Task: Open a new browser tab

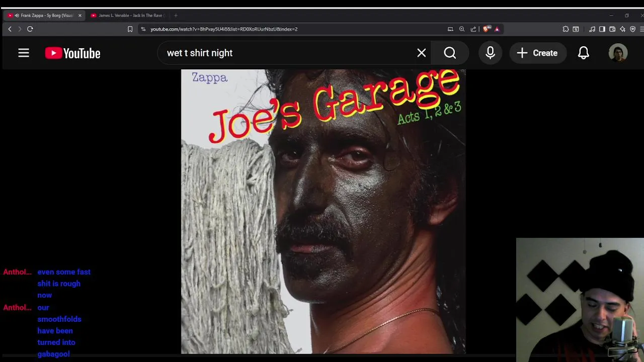Action: click(x=176, y=16)
